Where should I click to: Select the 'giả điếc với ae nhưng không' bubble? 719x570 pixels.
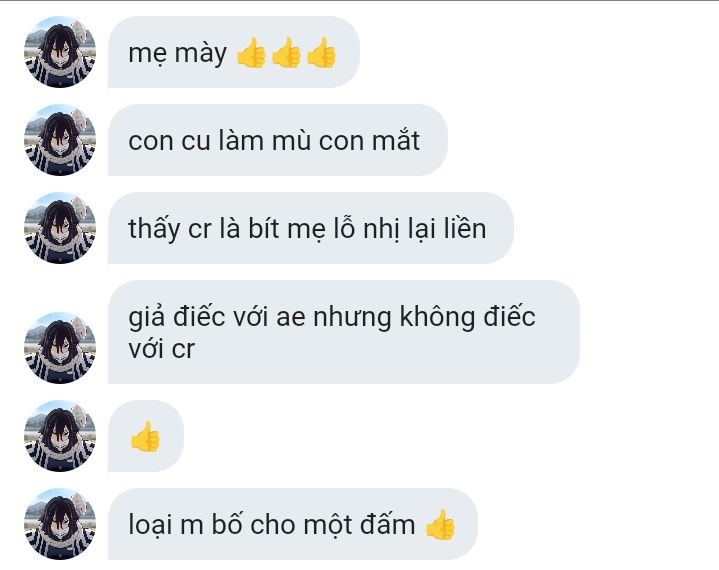pyautogui.click(x=344, y=332)
